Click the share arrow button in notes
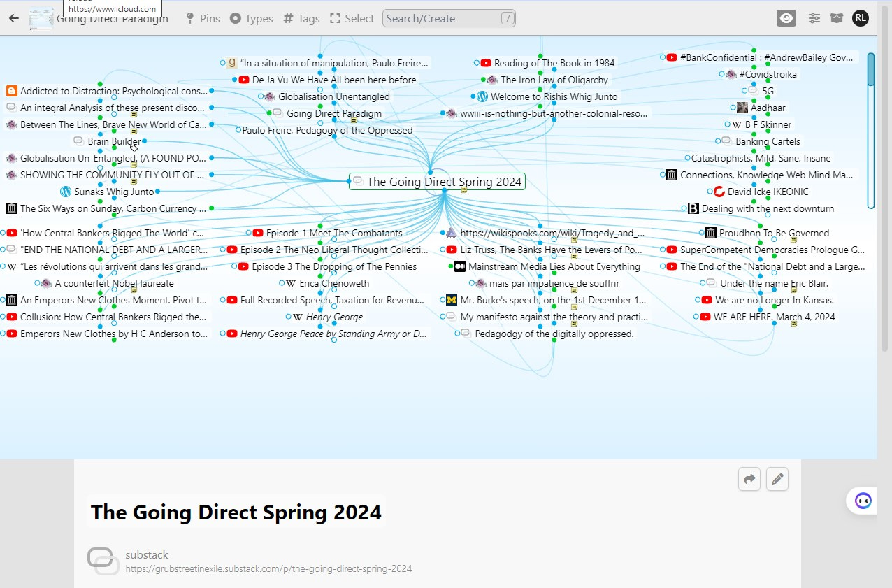The image size is (892, 588). 749,480
